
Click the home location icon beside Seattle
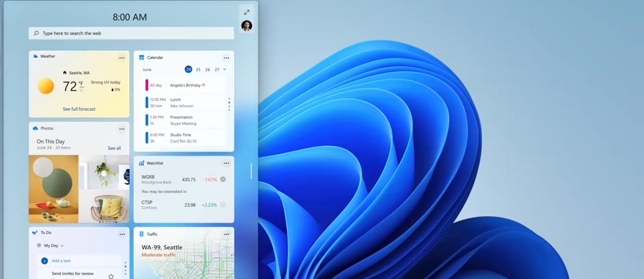click(65, 73)
